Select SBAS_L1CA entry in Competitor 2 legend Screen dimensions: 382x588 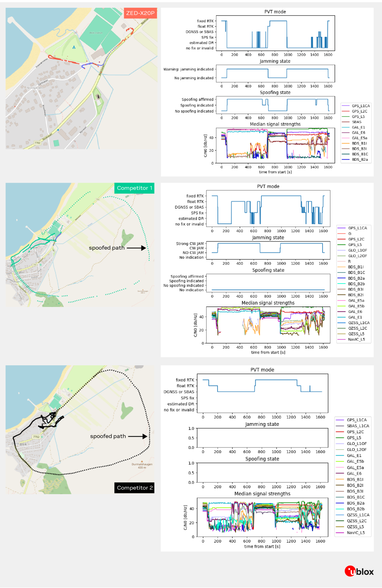click(x=353, y=426)
